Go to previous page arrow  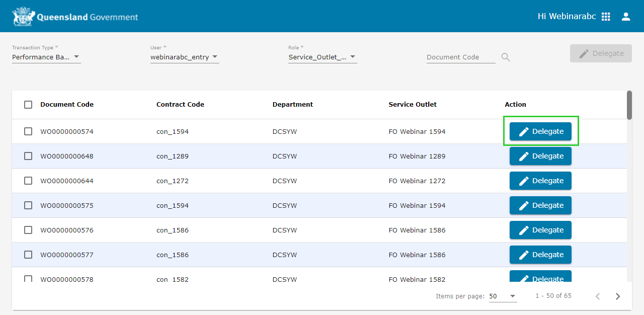(x=598, y=296)
